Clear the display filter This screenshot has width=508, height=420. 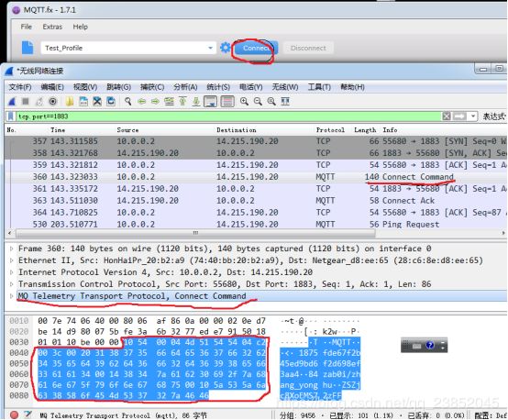[447, 116]
